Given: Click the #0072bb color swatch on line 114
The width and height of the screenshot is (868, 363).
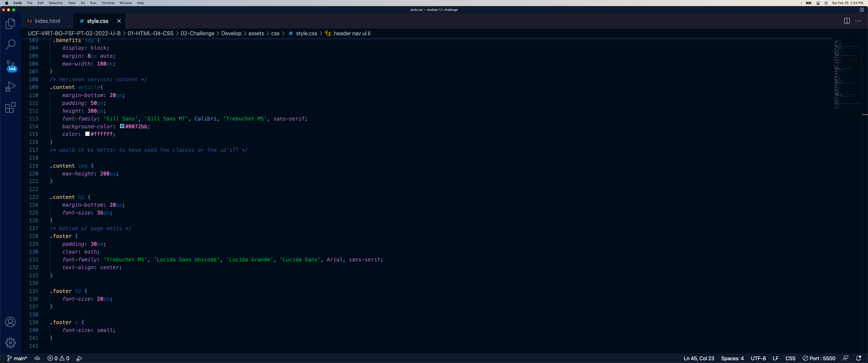Looking at the screenshot, I should tap(122, 126).
